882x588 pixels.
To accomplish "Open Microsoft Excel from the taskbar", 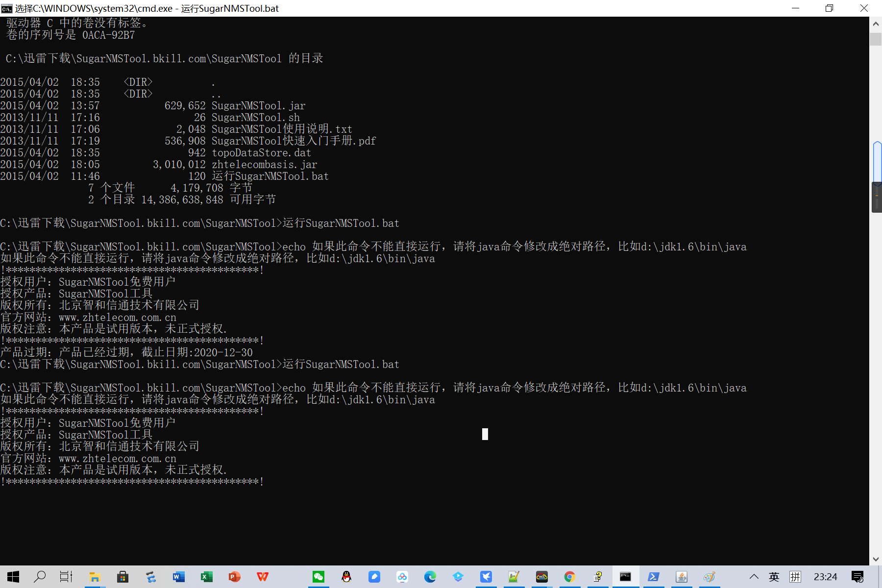I will 207,577.
